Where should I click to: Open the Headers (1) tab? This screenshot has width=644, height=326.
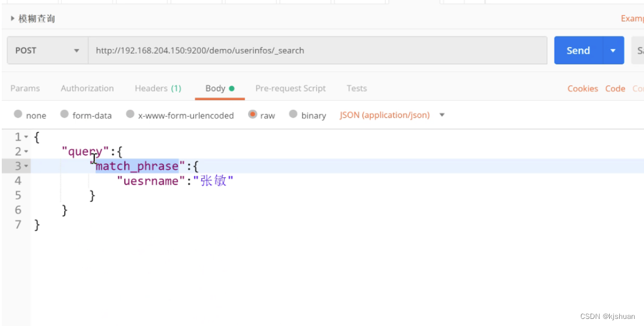tap(158, 88)
